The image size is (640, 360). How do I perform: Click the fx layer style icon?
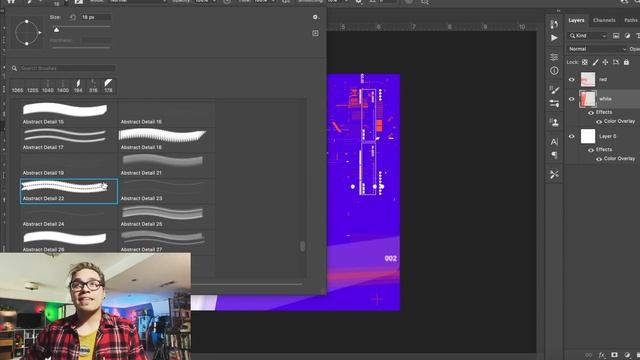[601, 355]
